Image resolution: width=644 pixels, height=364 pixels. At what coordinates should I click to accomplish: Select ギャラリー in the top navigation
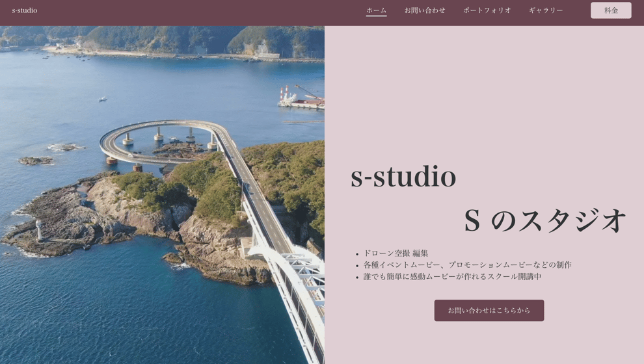[x=546, y=10]
